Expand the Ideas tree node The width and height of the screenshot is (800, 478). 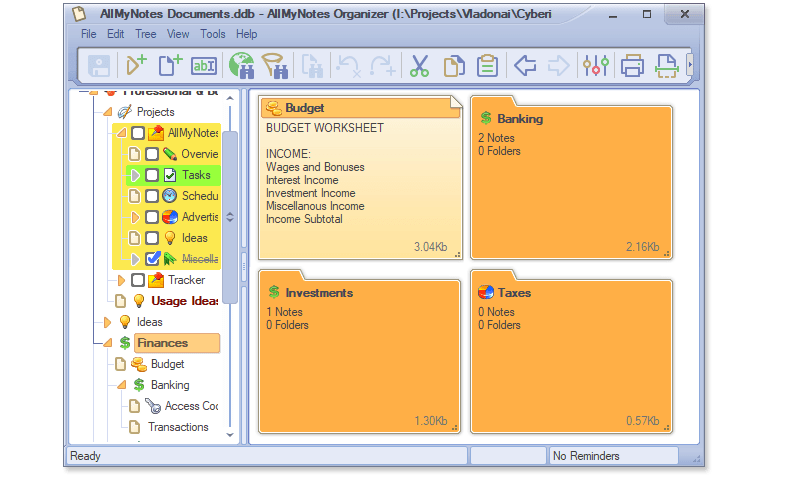pos(108,322)
